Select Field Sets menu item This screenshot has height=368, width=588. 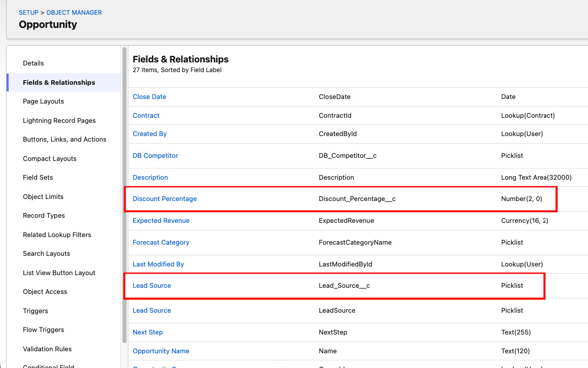(x=38, y=178)
